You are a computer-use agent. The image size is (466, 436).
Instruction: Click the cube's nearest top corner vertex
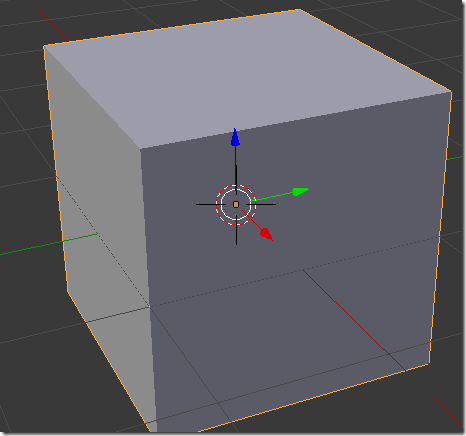coord(140,149)
